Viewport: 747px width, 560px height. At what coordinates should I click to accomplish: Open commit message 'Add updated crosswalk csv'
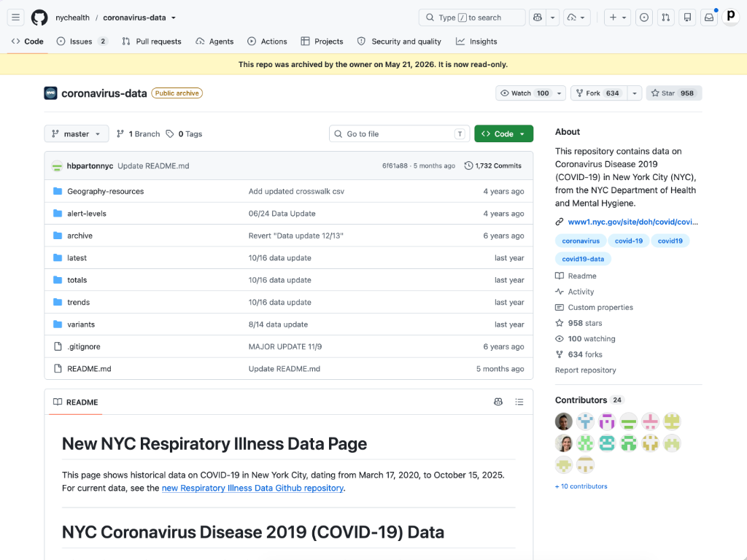tap(296, 192)
